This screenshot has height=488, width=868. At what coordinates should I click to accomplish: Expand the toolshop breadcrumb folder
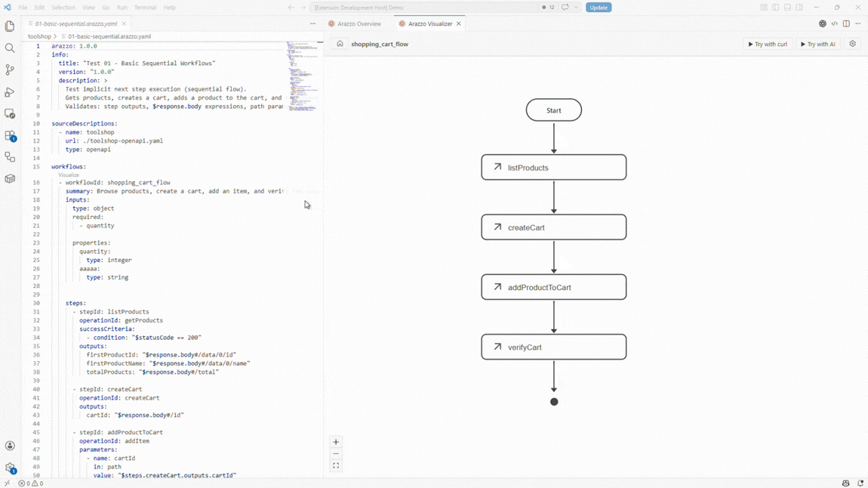[x=39, y=36]
